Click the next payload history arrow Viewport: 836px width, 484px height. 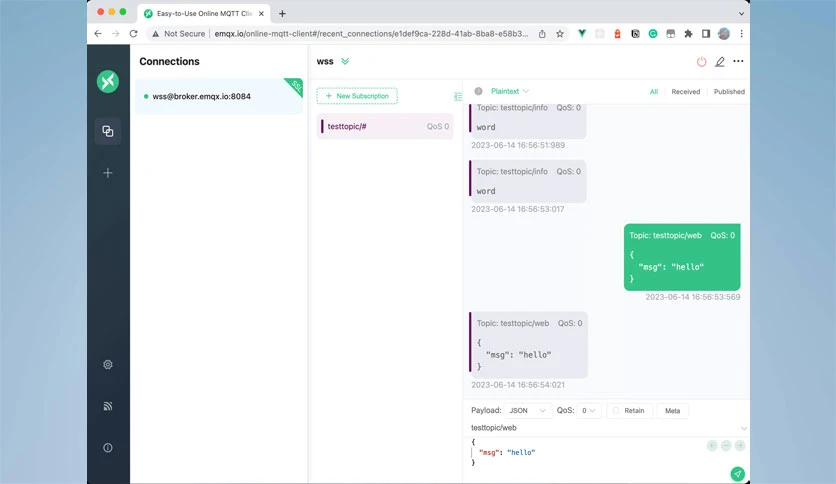pos(740,446)
